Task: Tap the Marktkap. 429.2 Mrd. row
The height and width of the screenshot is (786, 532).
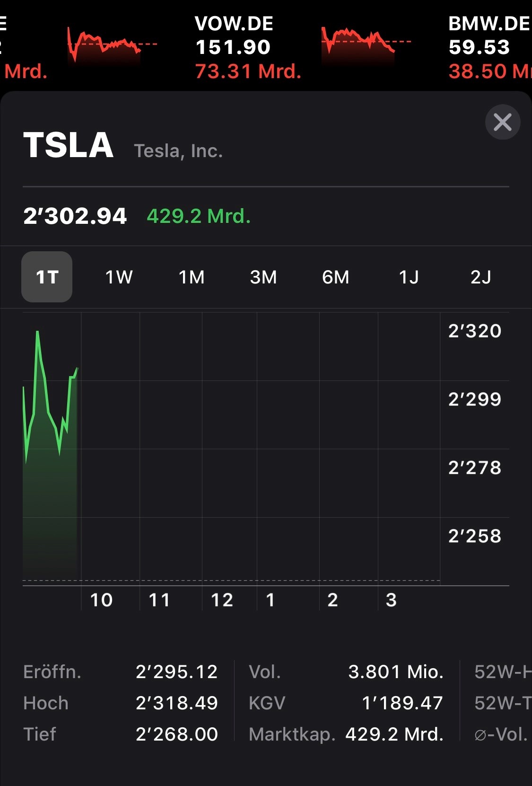Action: (x=346, y=734)
